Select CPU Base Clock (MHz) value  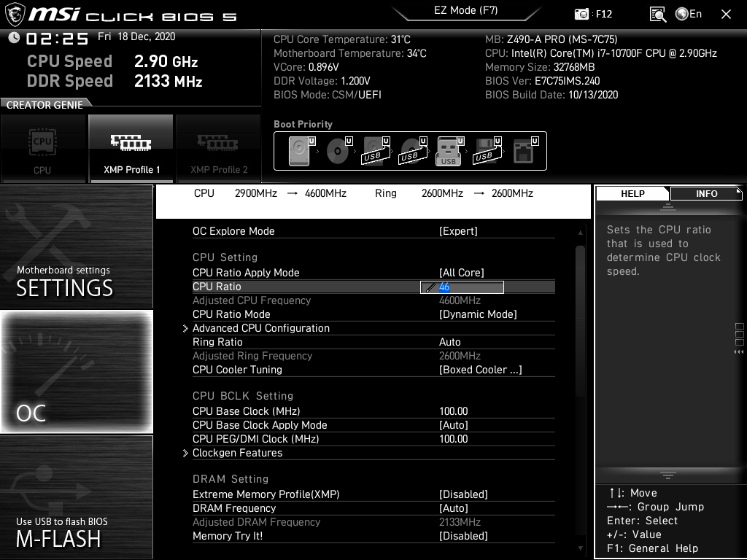click(454, 411)
